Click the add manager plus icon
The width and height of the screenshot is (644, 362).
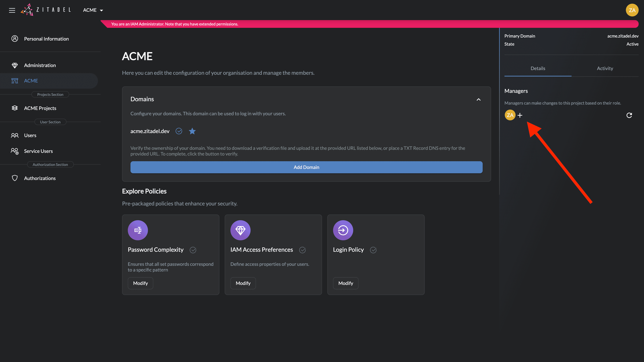coord(520,115)
